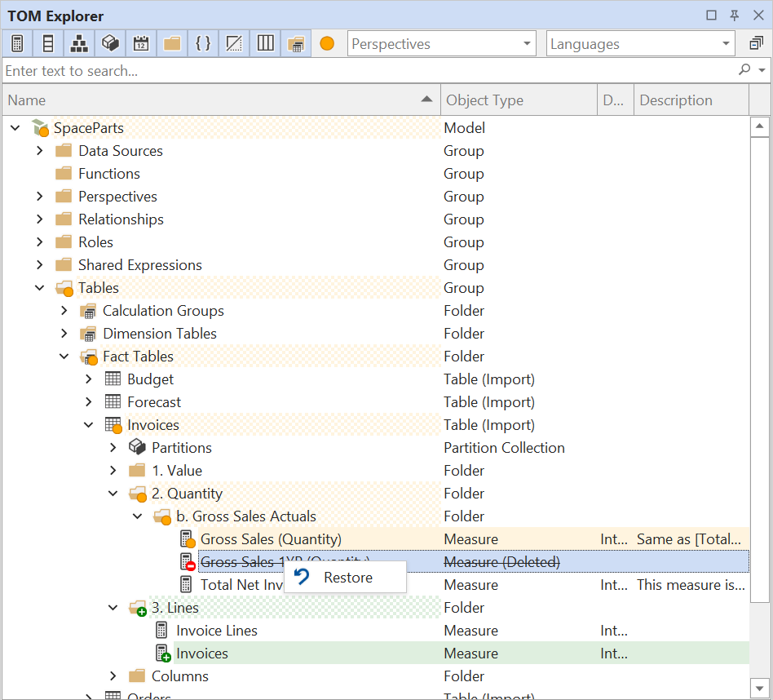
Task: Click the search magnifier icon
Action: [x=744, y=69]
